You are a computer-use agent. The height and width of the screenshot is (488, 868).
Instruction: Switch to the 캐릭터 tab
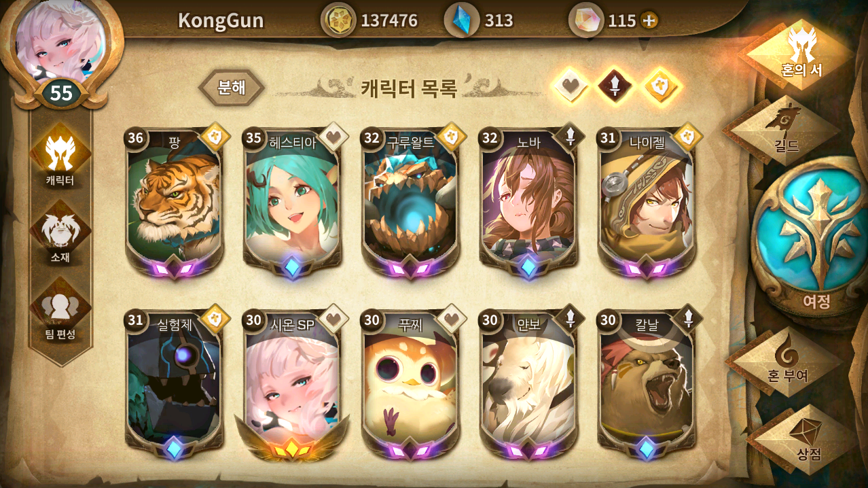[60, 157]
